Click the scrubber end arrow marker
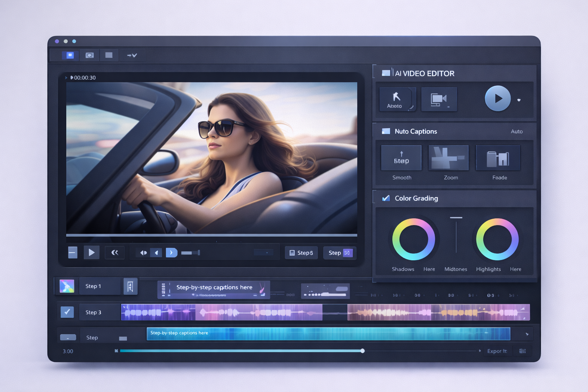Image resolution: width=588 pixels, height=392 pixels. [x=480, y=351]
